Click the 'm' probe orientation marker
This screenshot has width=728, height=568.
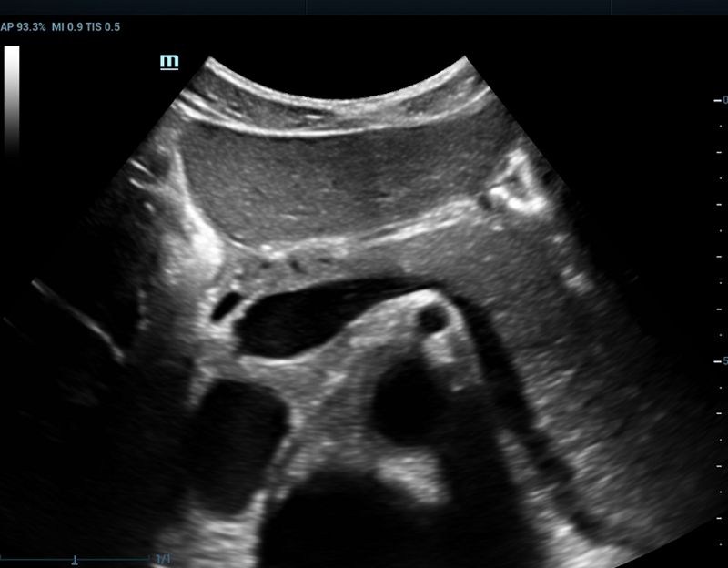pyautogui.click(x=169, y=62)
